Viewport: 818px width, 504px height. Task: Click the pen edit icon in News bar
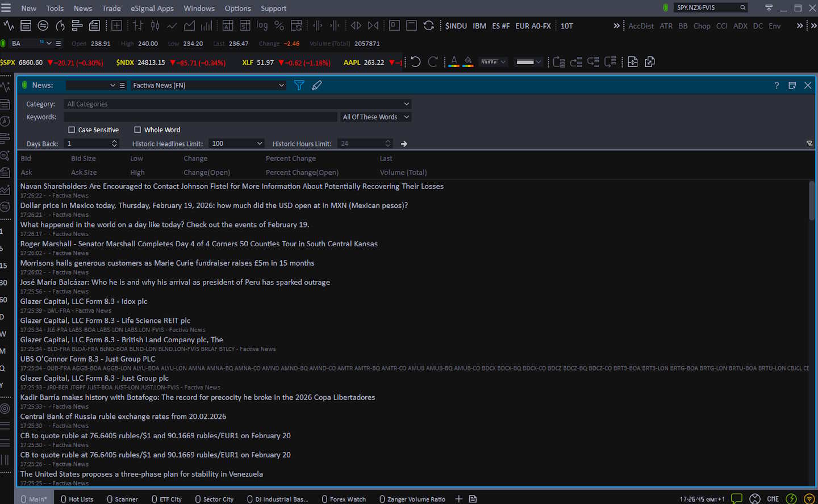(x=316, y=85)
